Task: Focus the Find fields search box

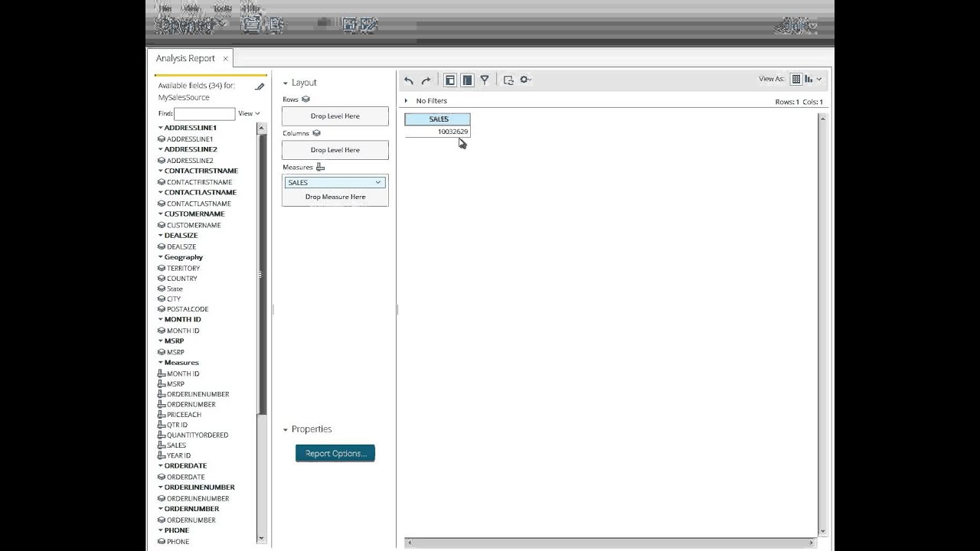Action: click(204, 113)
